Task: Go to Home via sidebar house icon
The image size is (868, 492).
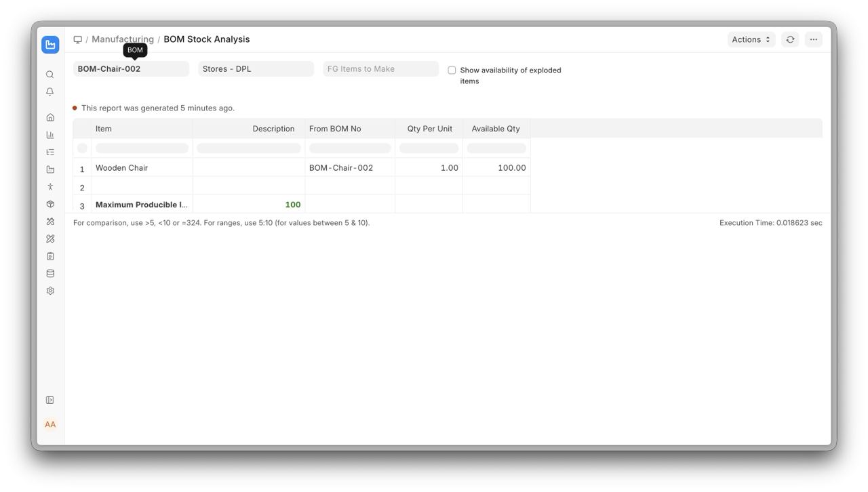Action: coord(50,117)
